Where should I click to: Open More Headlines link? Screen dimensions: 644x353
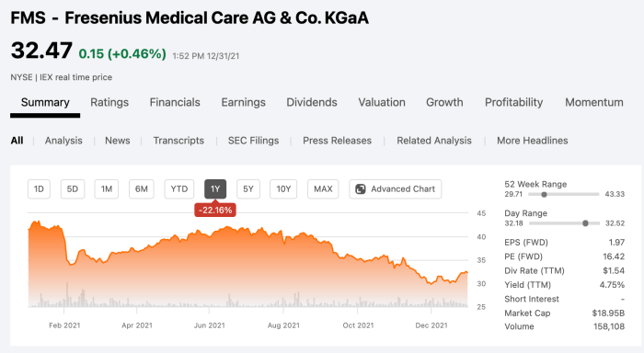tap(533, 141)
